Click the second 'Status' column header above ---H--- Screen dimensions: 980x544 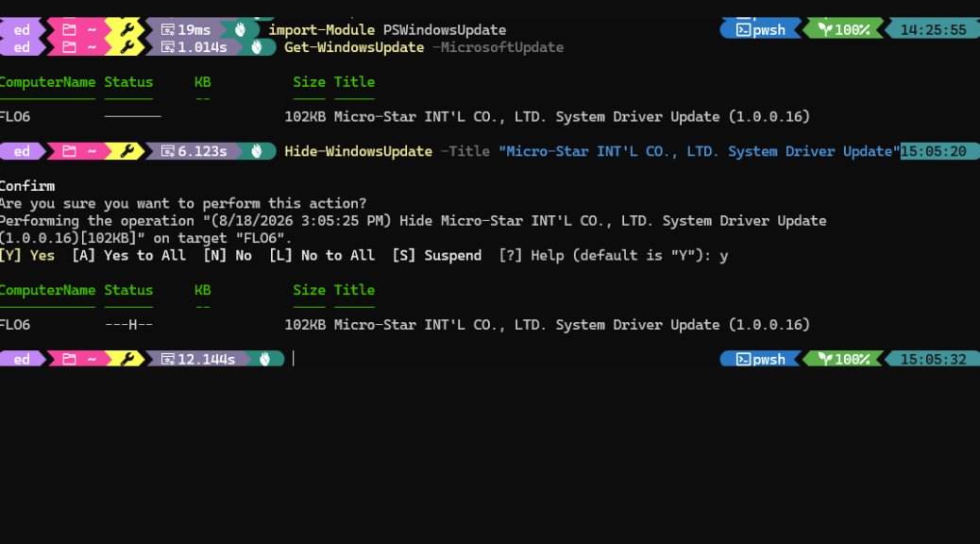tap(128, 290)
